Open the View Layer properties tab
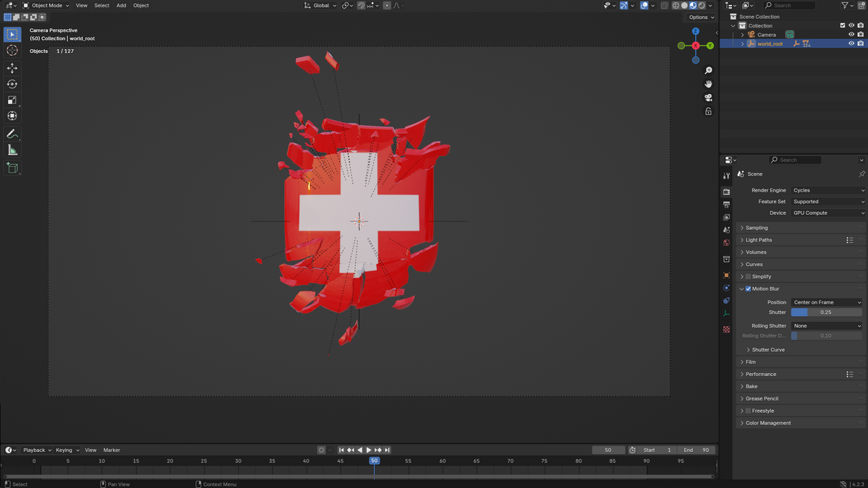This screenshot has height=488, width=868. click(726, 217)
